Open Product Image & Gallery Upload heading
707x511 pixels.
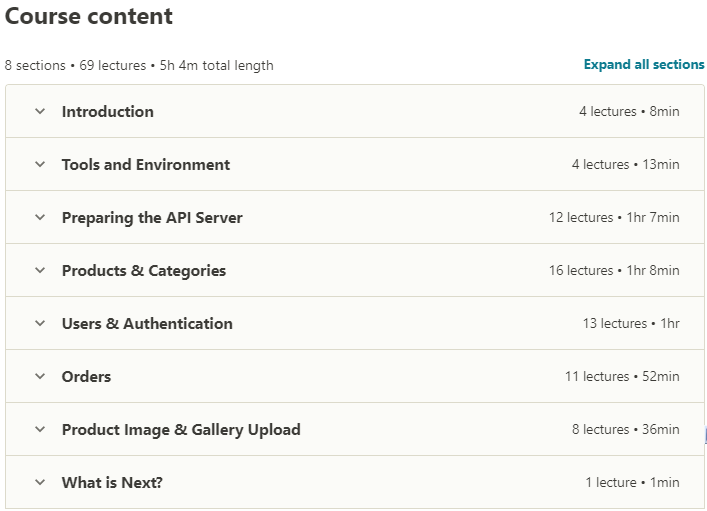(x=181, y=430)
